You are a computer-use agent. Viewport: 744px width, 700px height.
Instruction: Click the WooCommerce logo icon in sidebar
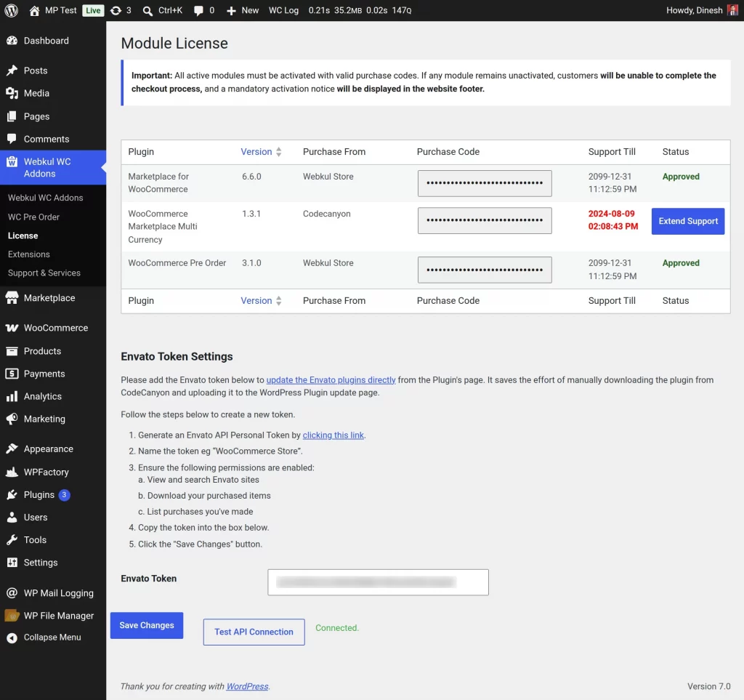click(x=12, y=328)
